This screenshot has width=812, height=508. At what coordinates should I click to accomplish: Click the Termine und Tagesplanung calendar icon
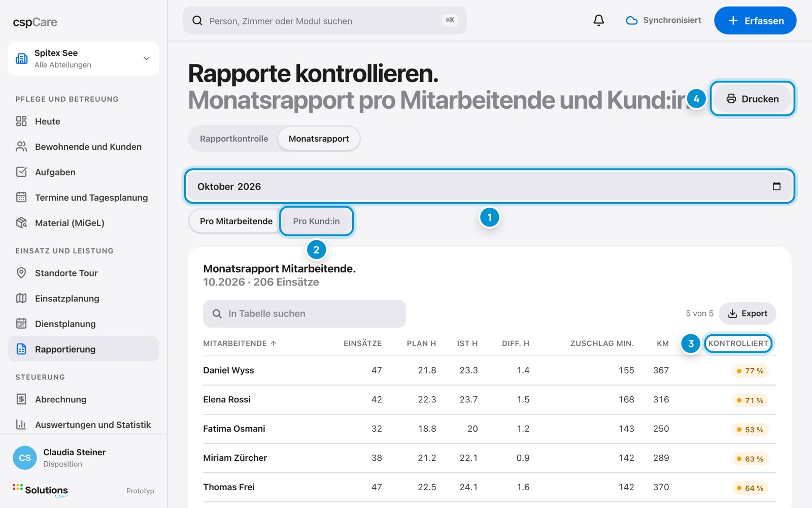tap(21, 197)
